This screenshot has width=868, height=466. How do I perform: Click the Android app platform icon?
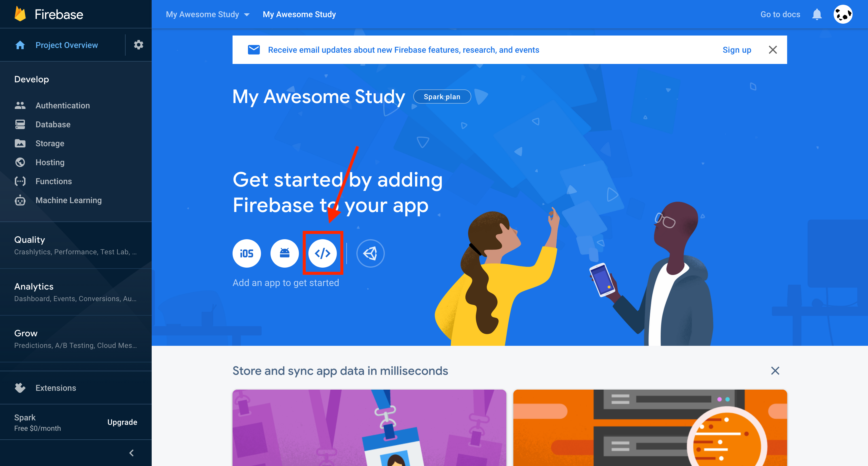(x=284, y=253)
